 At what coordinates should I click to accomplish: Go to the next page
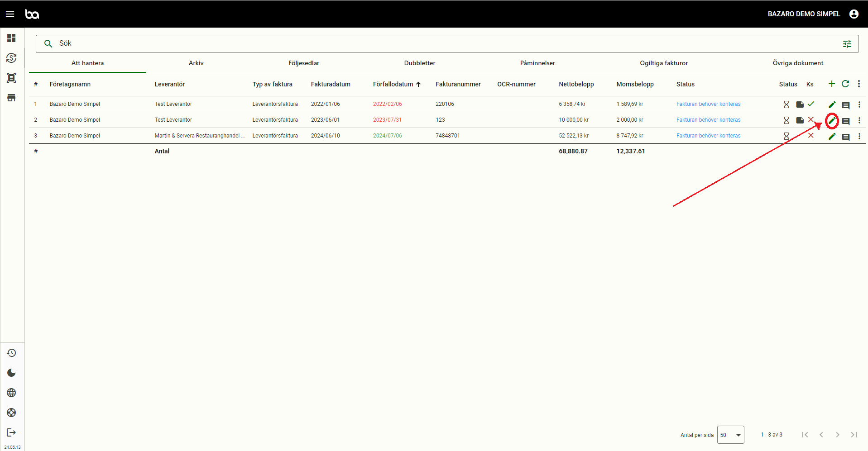pos(838,435)
